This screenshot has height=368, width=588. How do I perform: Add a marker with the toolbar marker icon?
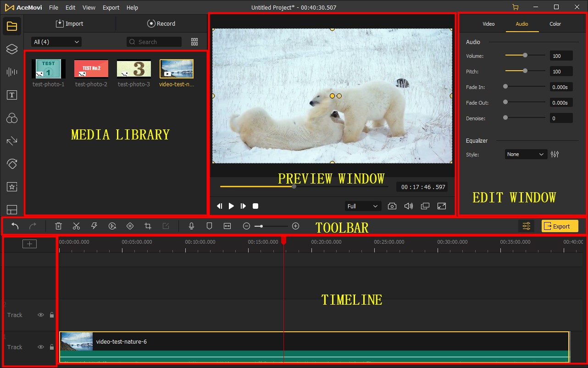coord(209,226)
